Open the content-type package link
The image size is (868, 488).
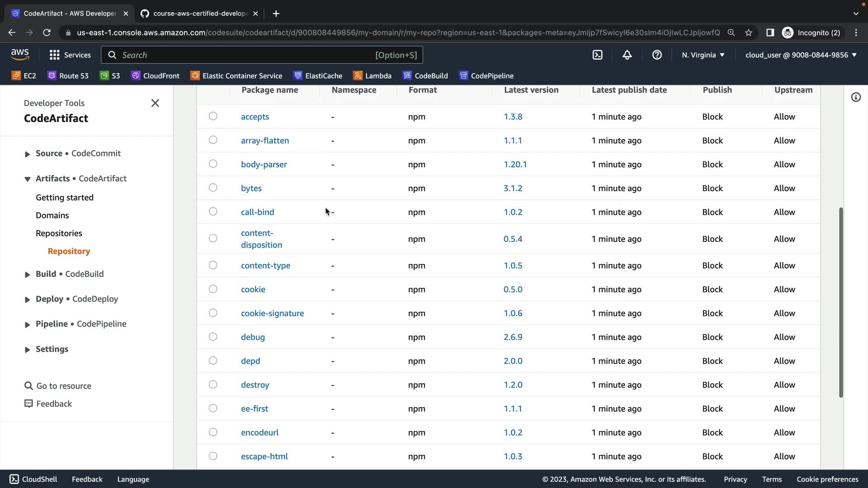coord(265,266)
